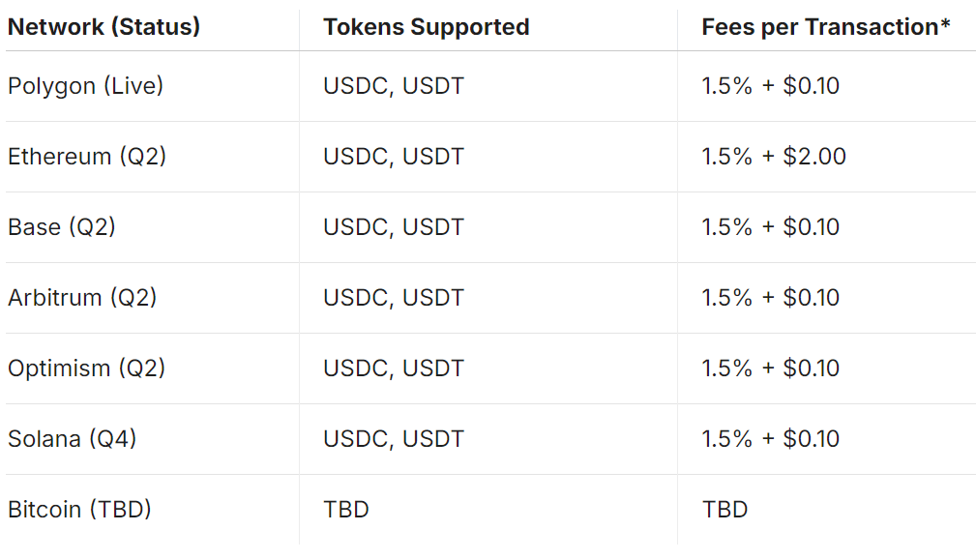This screenshot has height=560, width=976.
Task: Select the Optimism (Q2) cell
Action: (x=87, y=368)
